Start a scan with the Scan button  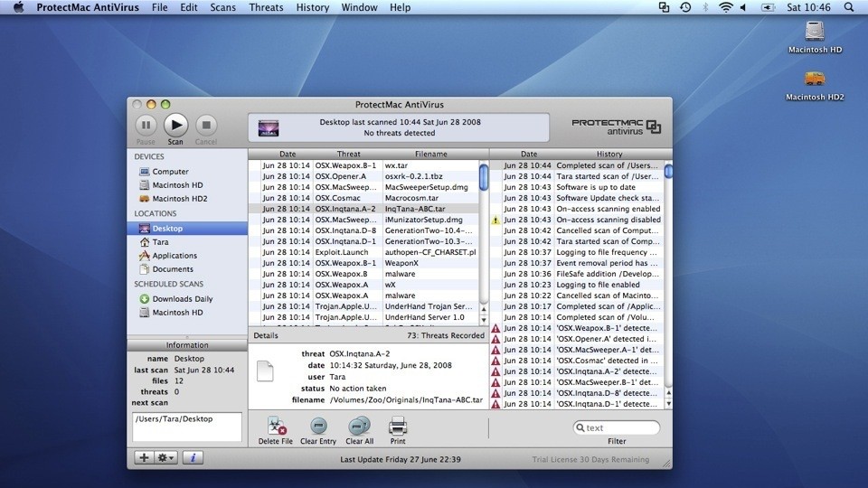tap(175, 125)
